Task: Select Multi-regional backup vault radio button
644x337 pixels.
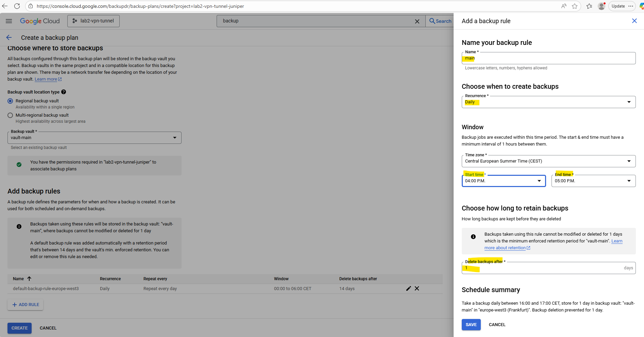Action: [x=10, y=115]
